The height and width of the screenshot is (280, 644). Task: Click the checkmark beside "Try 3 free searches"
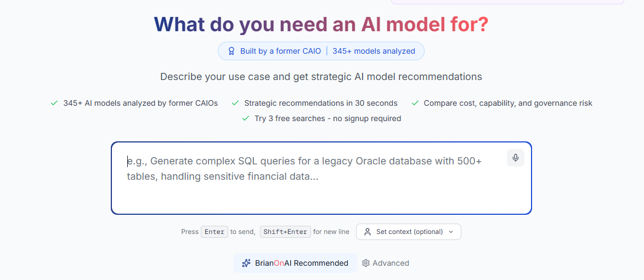246,118
